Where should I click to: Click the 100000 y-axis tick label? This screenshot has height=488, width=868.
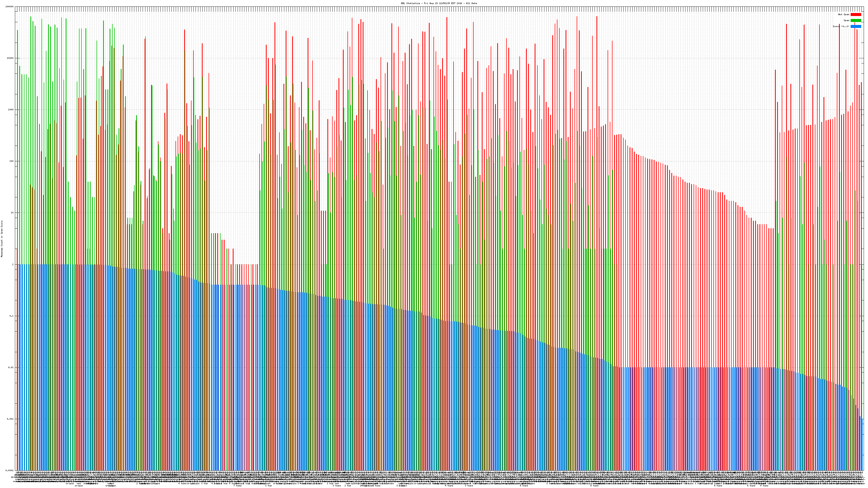pos(10,7)
